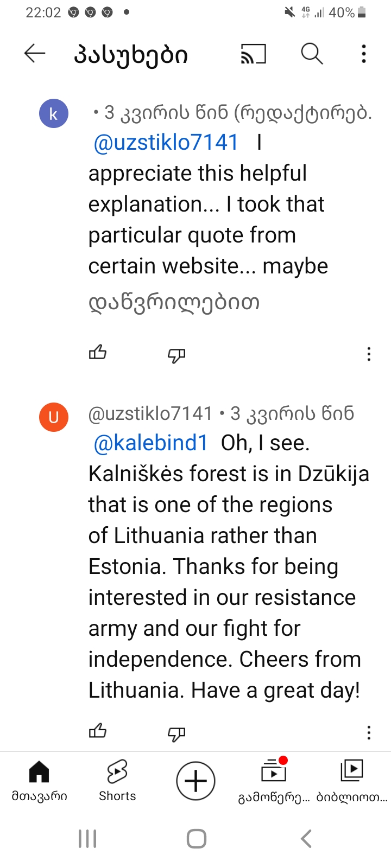This screenshot has height=868, width=391.
Task: Tap the search magnifier icon
Action: 312,54
